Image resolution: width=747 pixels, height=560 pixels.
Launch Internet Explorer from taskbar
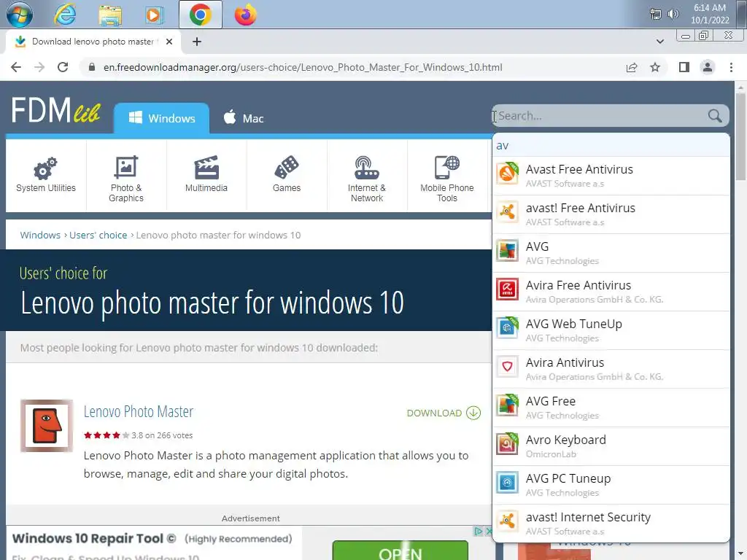(x=65, y=15)
